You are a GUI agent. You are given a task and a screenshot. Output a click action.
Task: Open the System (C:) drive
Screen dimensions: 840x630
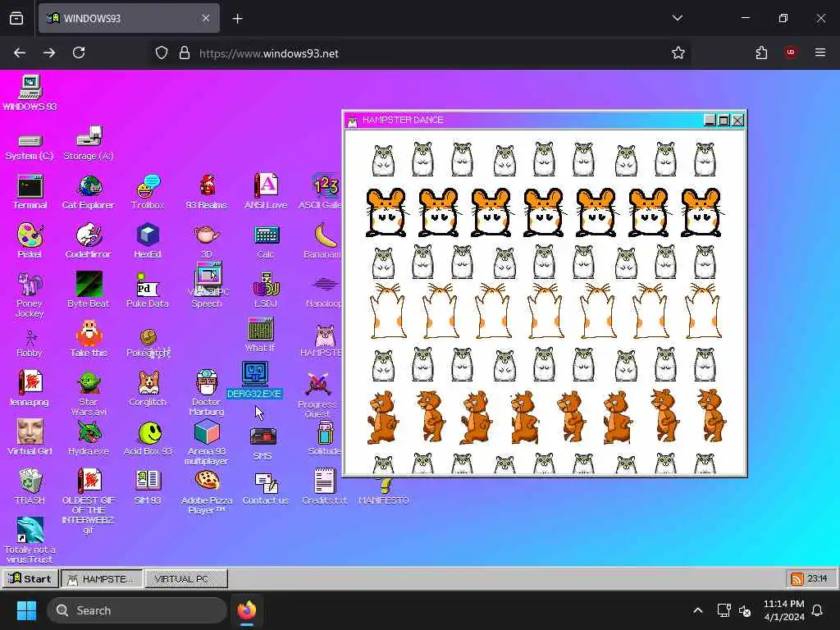tap(30, 146)
